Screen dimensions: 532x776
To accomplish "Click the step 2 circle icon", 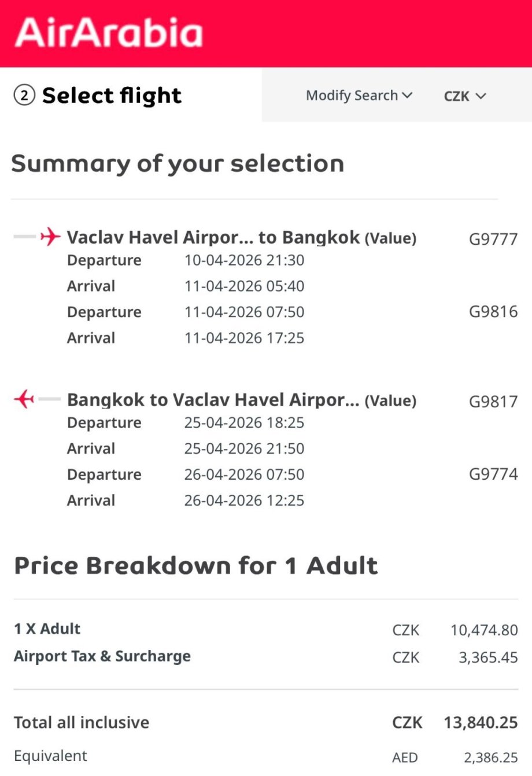I will tap(24, 95).
